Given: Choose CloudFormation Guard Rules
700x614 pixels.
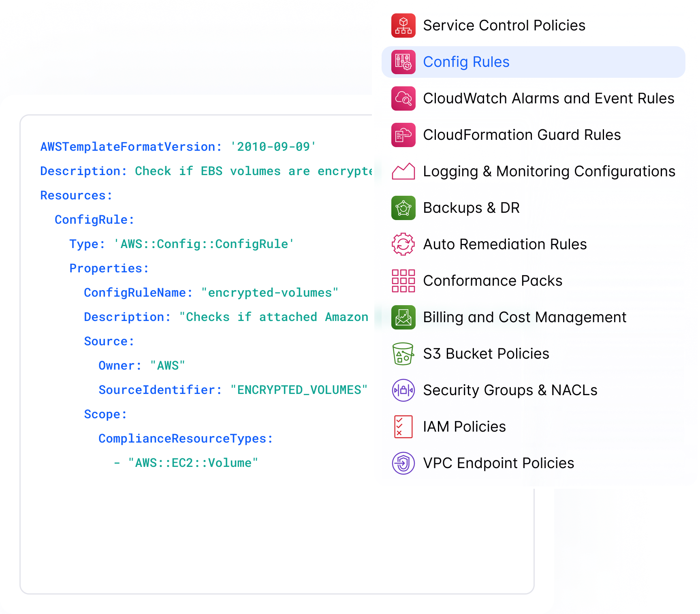Looking at the screenshot, I should pyautogui.click(x=533, y=135).
